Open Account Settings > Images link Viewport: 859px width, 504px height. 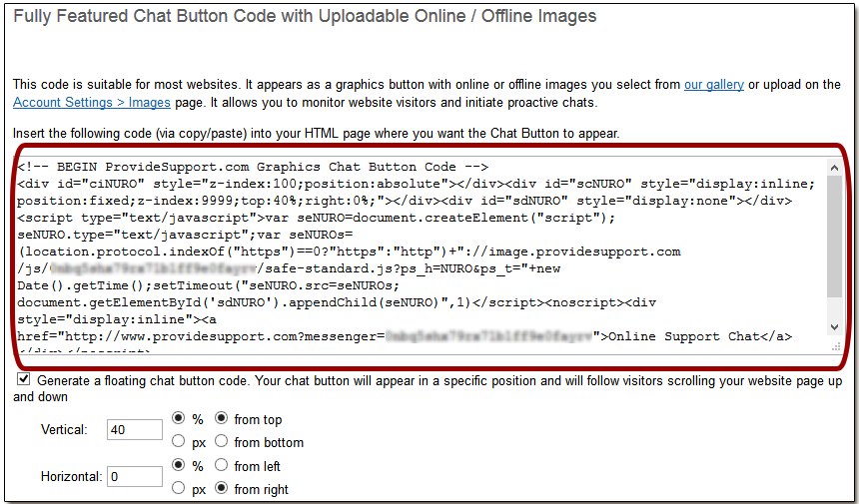pyautogui.click(x=92, y=103)
